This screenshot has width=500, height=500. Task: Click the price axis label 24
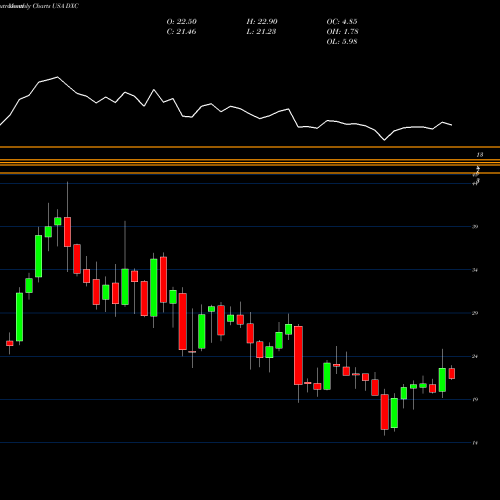coord(475,356)
